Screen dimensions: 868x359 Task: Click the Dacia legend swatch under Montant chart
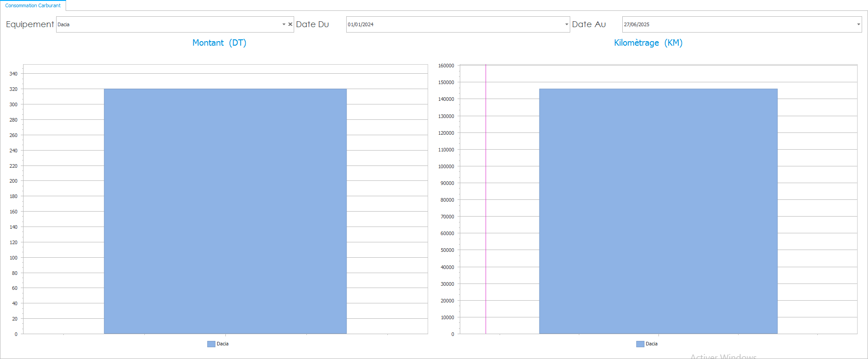[211, 344]
